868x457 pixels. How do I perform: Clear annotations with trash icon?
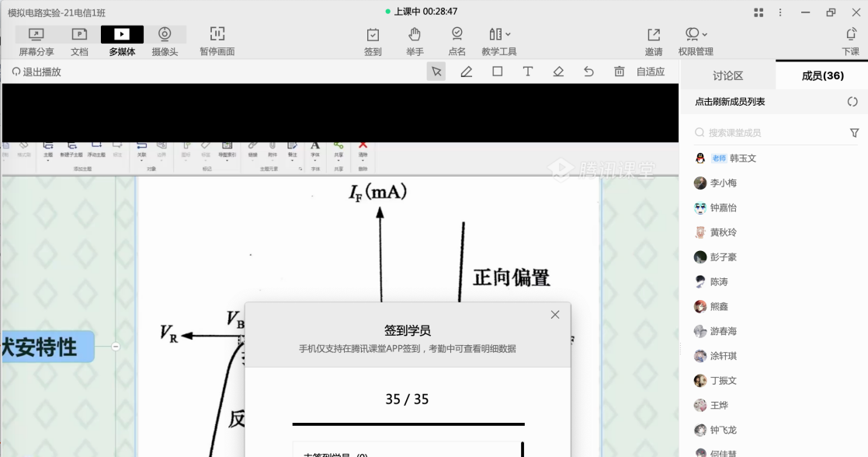pos(619,72)
